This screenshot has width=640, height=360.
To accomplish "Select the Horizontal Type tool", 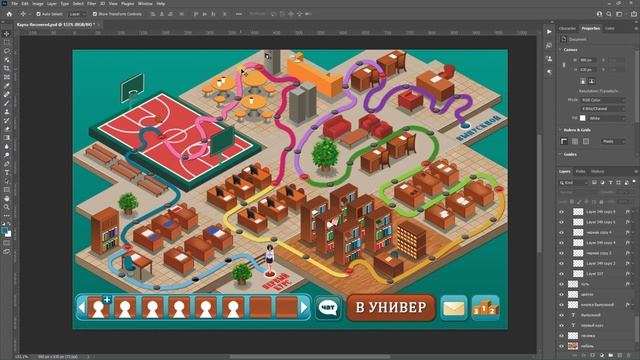I will 7,172.
